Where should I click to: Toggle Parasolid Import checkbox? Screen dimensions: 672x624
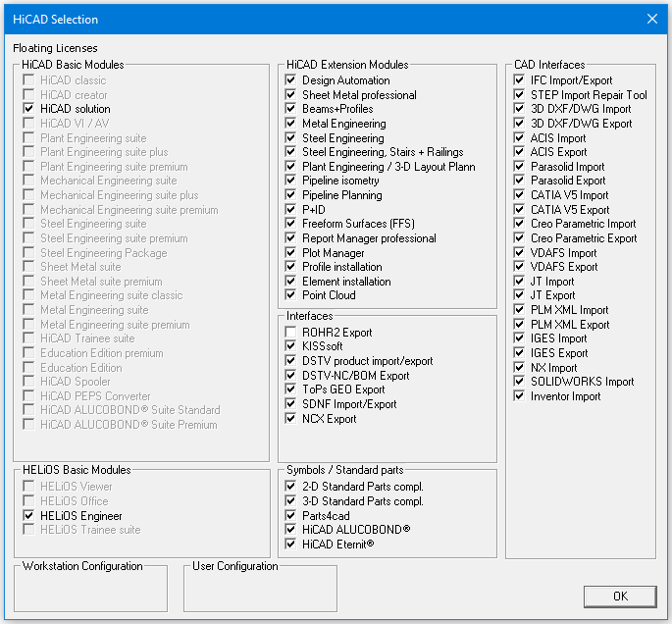[519, 166]
